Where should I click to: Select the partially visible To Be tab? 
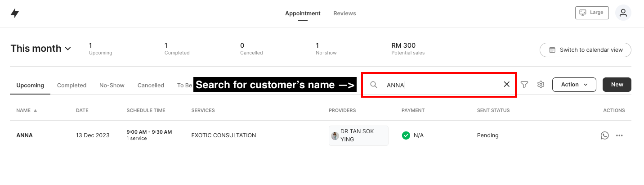click(184, 85)
